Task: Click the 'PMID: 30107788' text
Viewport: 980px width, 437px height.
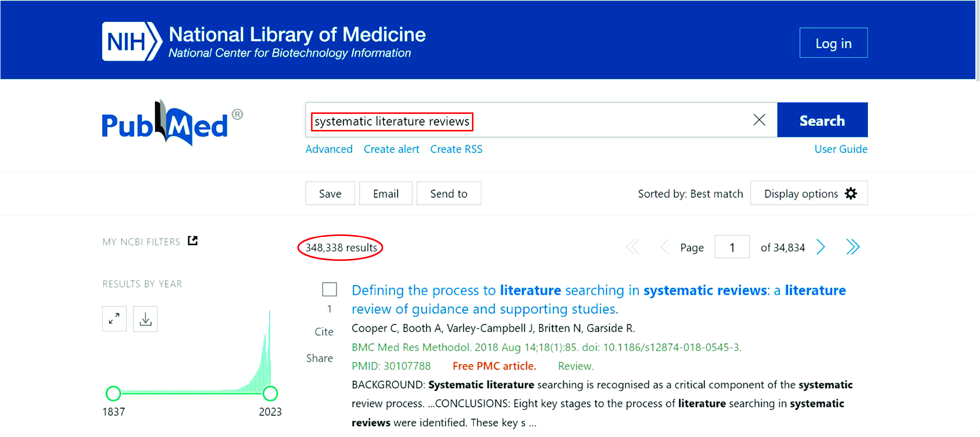Action: pyautogui.click(x=391, y=366)
